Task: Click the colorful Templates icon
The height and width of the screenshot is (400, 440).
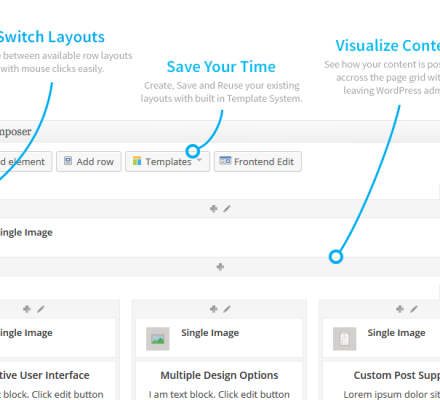Action: [137, 161]
